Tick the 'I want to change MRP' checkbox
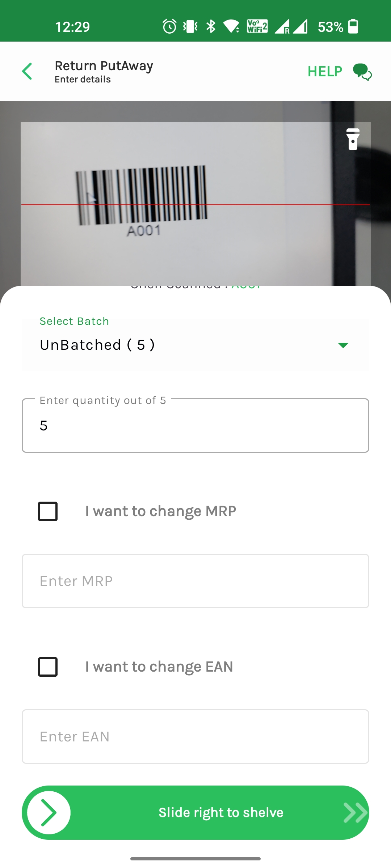Image resolution: width=391 pixels, height=868 pixels. tap(48, 511)
